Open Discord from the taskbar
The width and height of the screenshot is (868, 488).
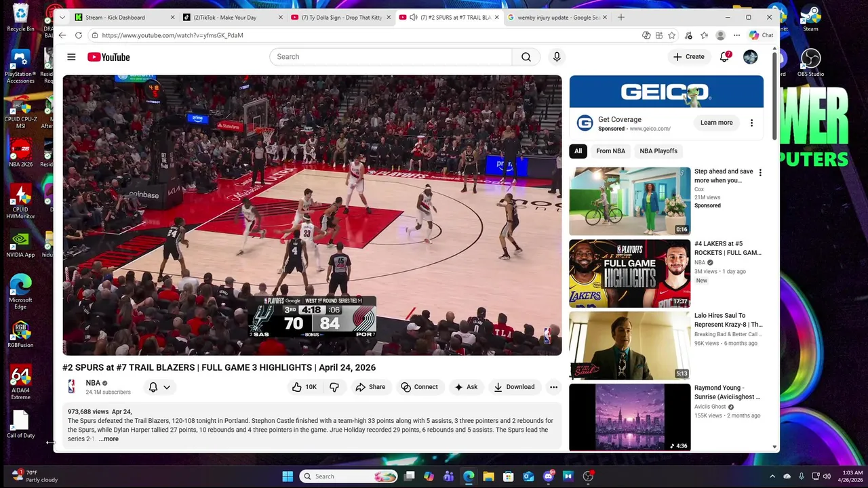[548, 476]
